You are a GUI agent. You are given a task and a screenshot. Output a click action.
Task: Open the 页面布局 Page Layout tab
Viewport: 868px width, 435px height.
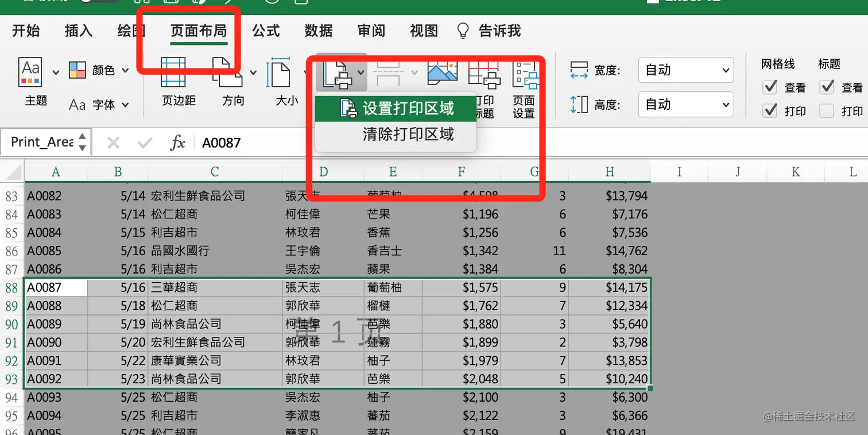click(199, 30)
